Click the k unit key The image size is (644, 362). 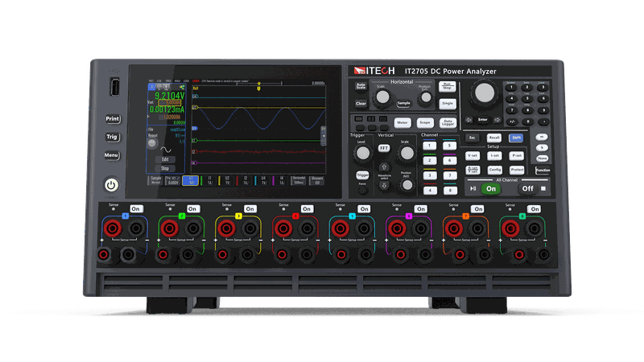[542, 147]
